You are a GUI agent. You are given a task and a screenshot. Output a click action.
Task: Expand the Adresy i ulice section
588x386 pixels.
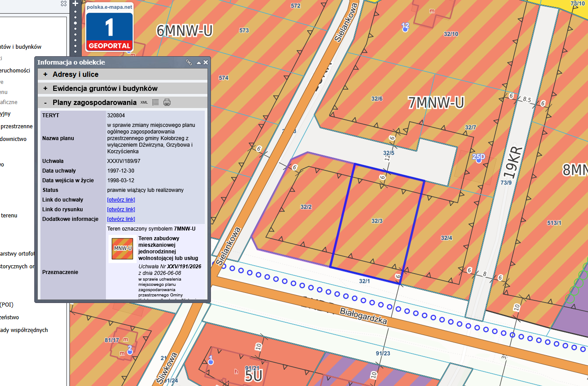(123, 75)
